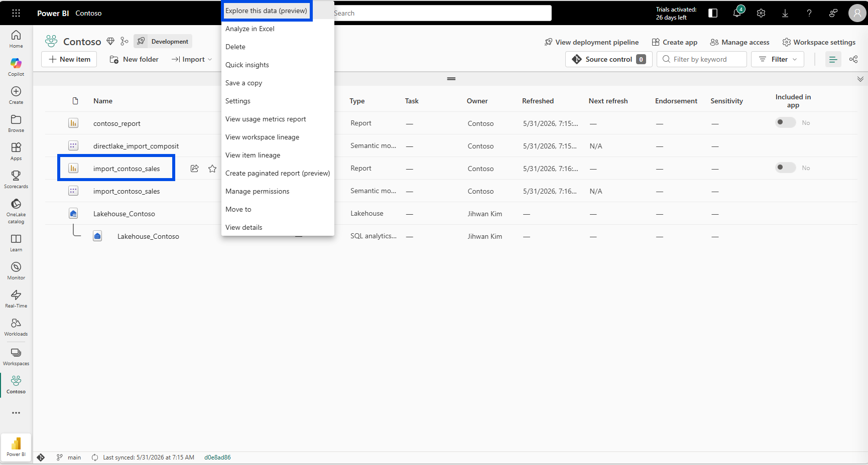This screenshot has width=868, height=465.
Task: Click Manage access
Action: click(739, 42)
